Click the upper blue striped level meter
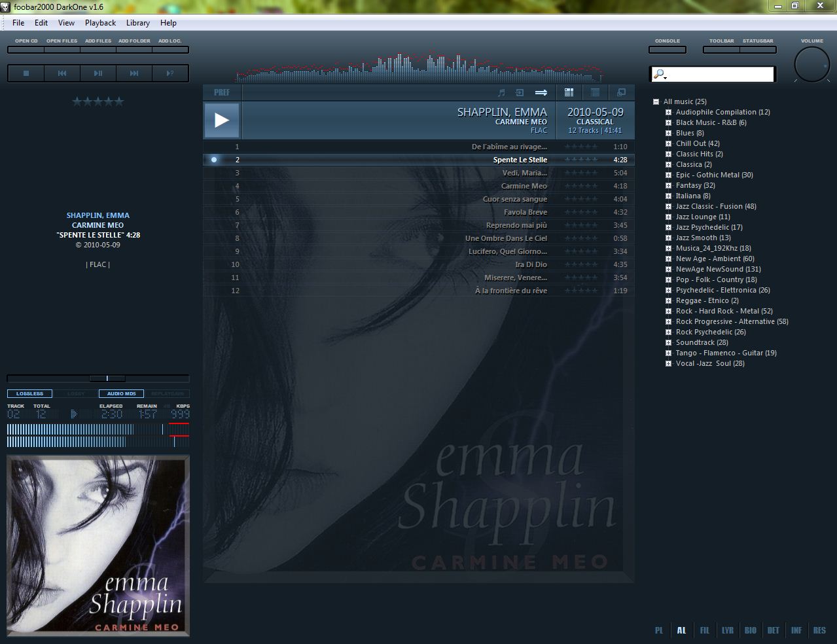 tap(98, 429)
